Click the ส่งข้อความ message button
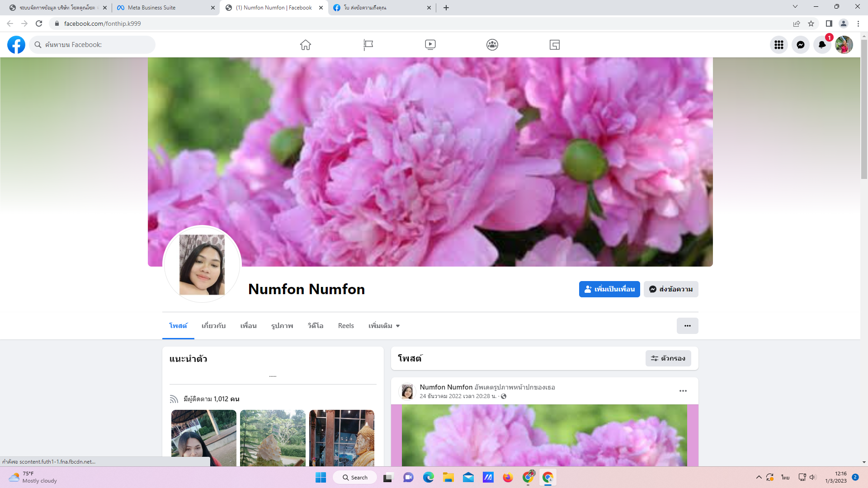 click(671, 289)
